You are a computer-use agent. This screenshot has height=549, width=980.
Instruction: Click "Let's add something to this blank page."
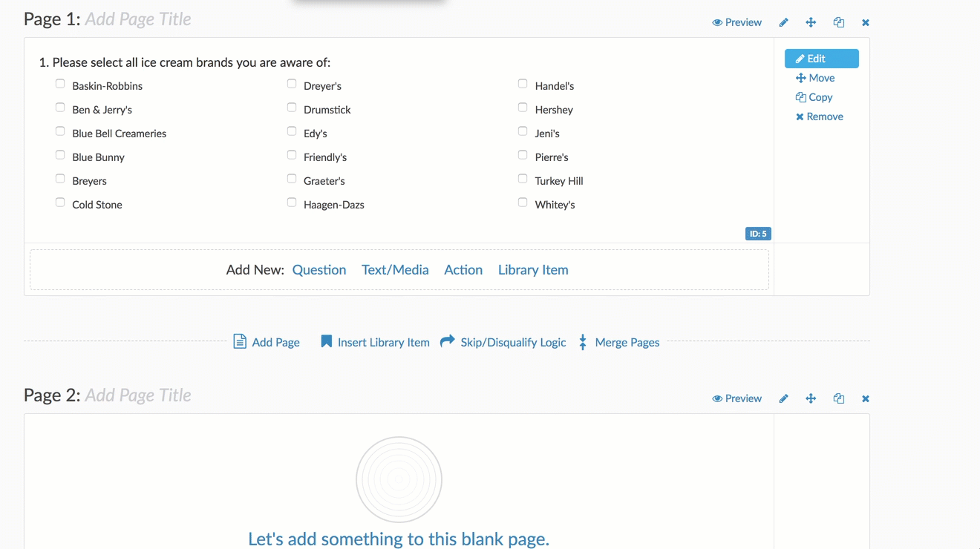click(x=399, y=539)
